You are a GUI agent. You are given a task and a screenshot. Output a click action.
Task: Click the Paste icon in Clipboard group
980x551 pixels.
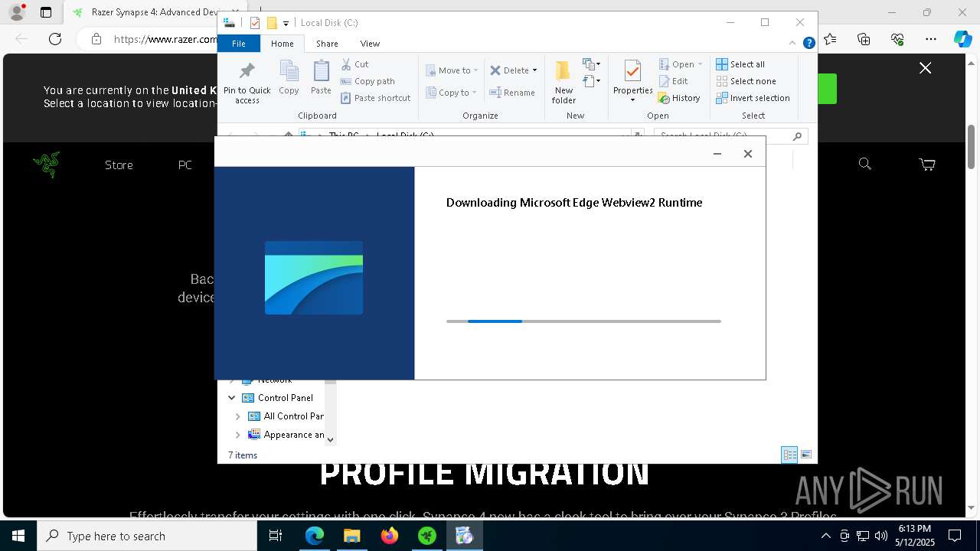click(x=321, y=77)
